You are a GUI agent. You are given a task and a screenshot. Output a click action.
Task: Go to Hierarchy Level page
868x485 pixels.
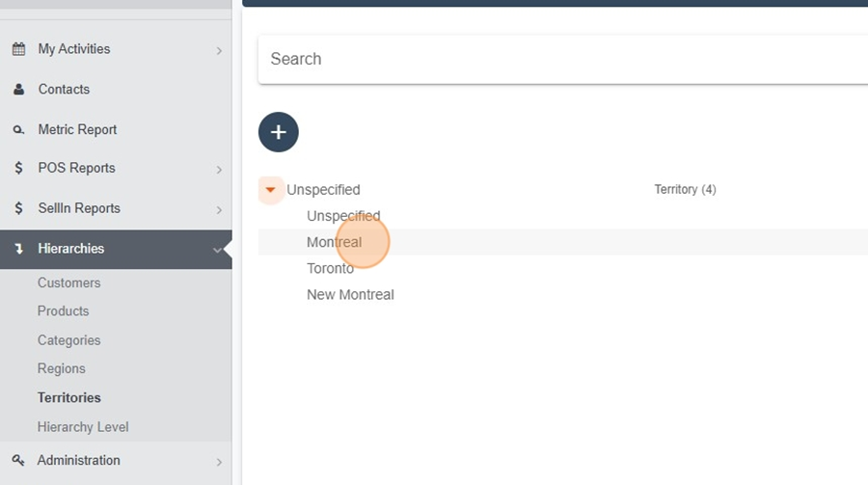(x=83, y=427)
